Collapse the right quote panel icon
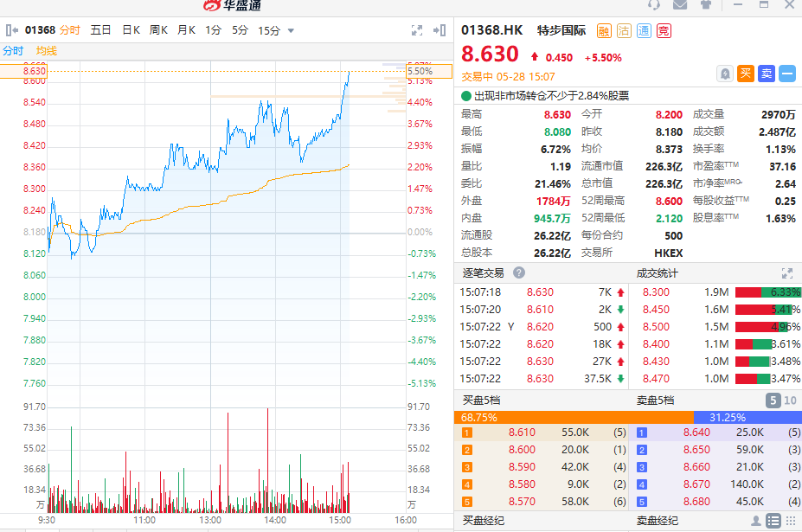The width and height of the screenshot is (802, 532). 439,30
